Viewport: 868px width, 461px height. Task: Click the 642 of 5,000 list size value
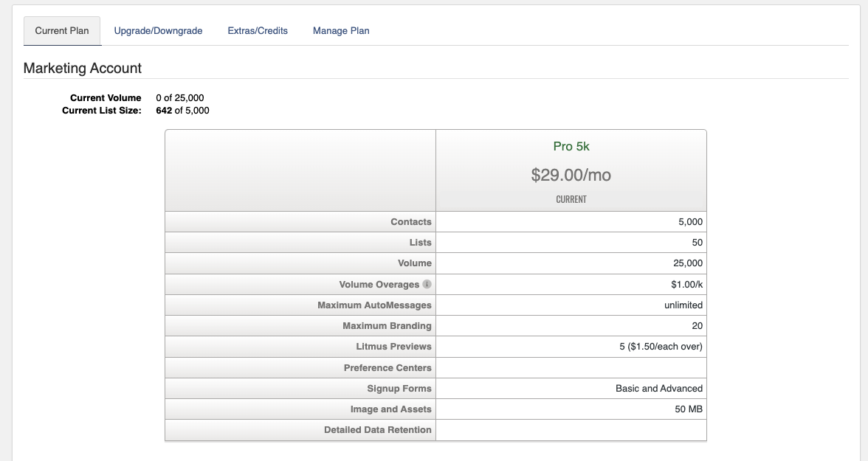tap(182, 110)
